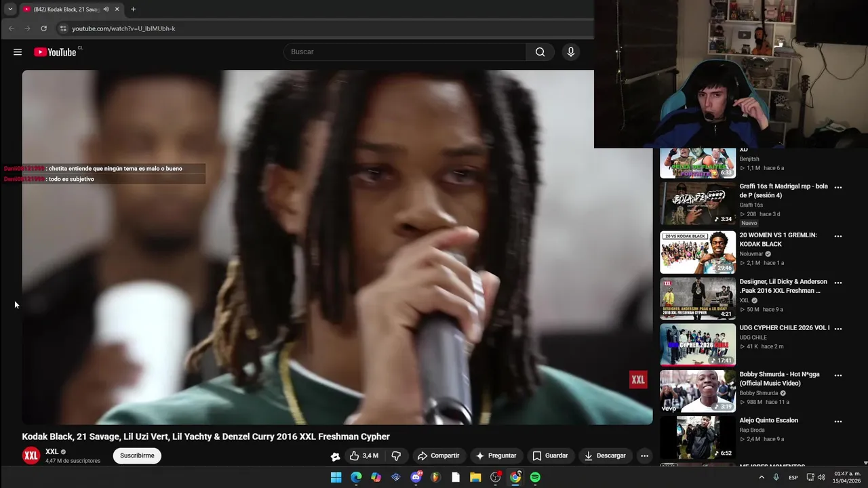Click the remix icon beside like button
This screenshot has height=488, width=868.
[x=335, y=456]
